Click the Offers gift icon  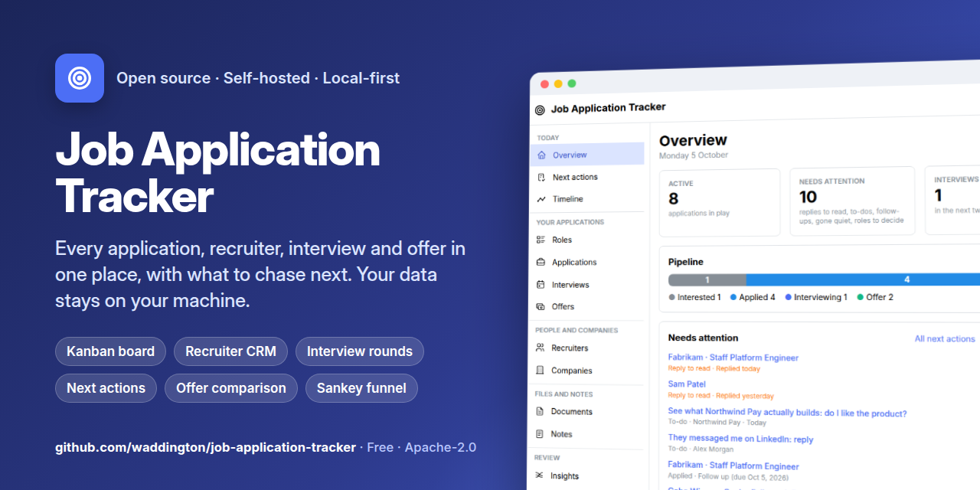tap(541, 306)
